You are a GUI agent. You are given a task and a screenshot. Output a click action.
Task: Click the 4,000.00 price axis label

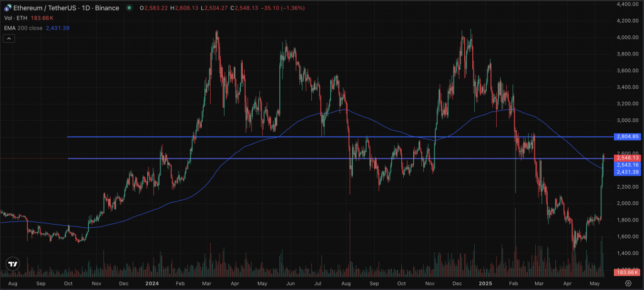pos(628,37)
